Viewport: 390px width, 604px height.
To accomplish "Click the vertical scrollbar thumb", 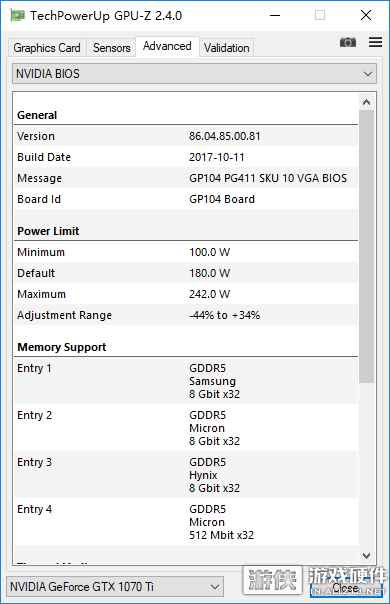I will (x=366, y=247).
